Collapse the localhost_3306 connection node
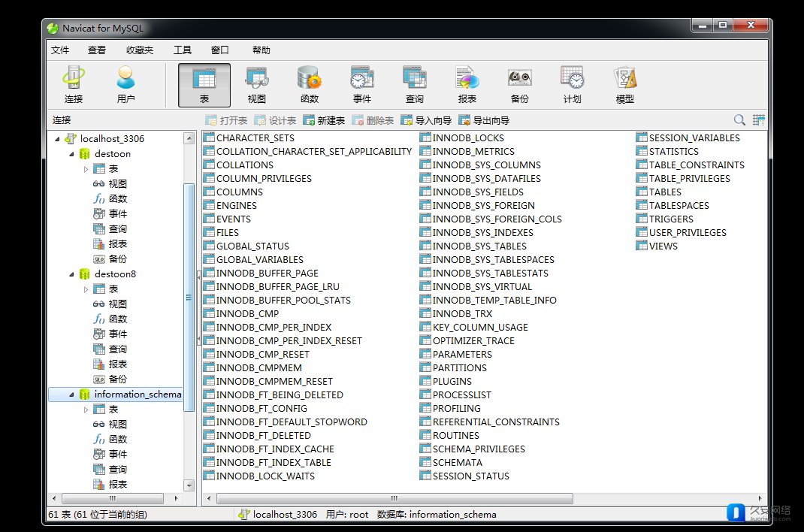Image resolution: width=804 pixels, height=532 pixels. click(x=57, y=139)
